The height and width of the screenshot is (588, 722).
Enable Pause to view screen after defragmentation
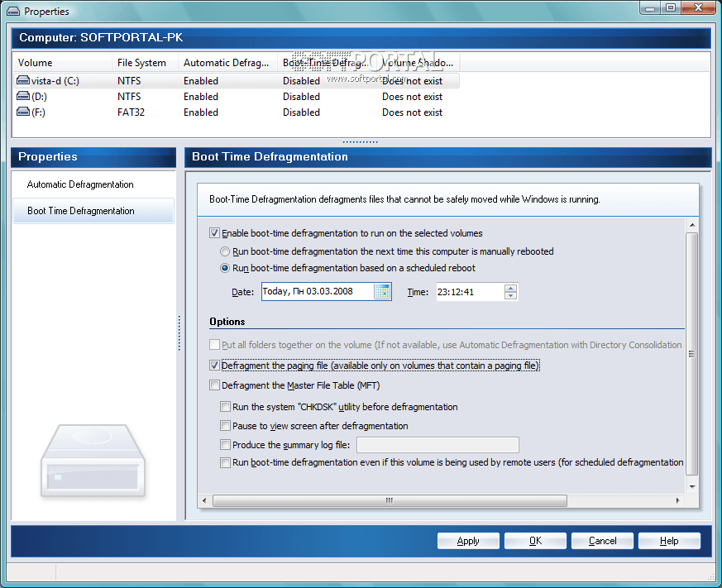(x=225, y=425)
